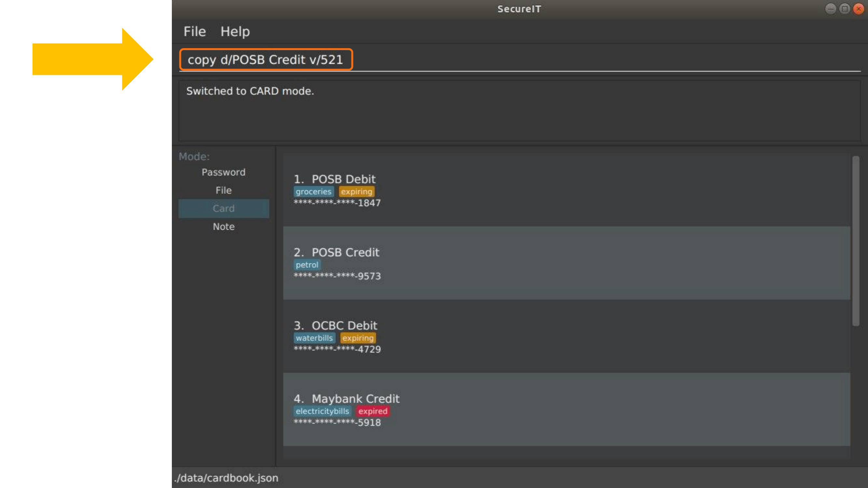868x488 pixels.
Task: Click the expiring tag on OCBC Debit
Action: (358, 338)
